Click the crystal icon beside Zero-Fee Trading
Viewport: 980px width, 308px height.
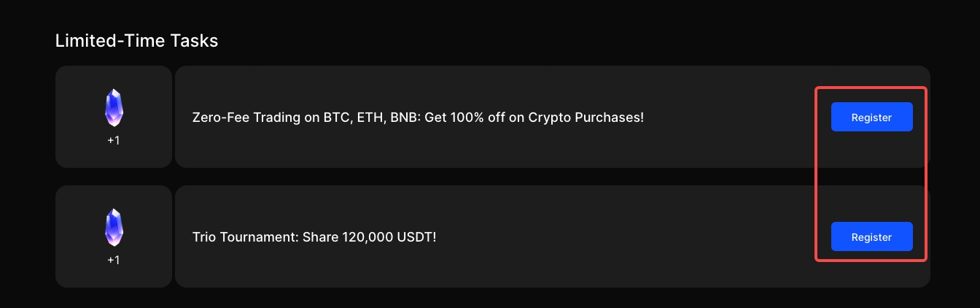[114, 108]
